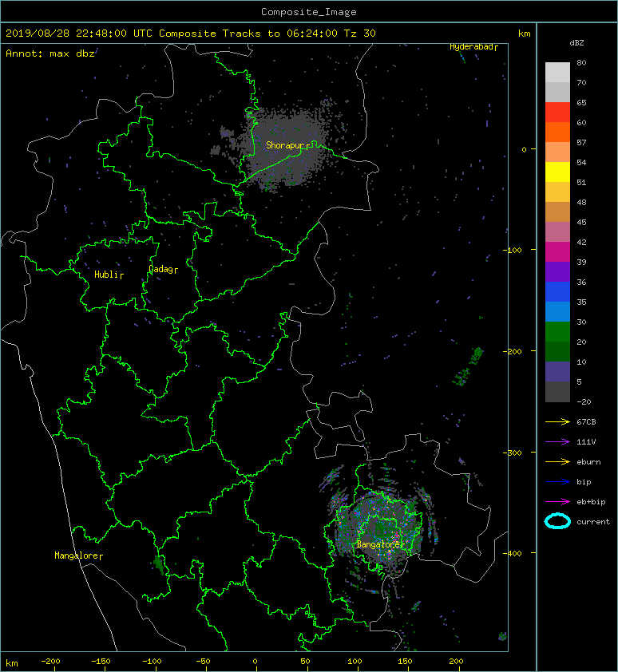Image resolution: width=618 pixels, height=672 pixels.
Task: Click the -200 y-axis tick label
Action: (512, 351)
